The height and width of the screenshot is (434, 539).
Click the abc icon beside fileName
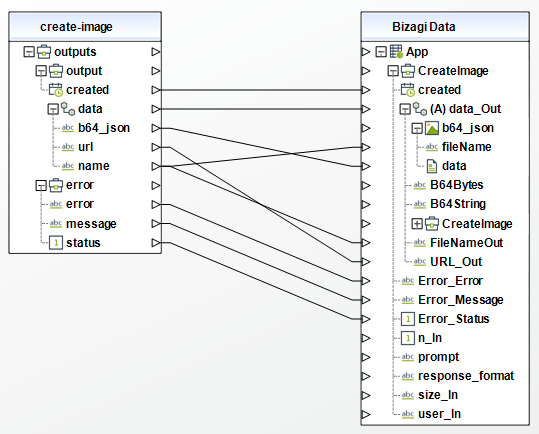(432, 147)
